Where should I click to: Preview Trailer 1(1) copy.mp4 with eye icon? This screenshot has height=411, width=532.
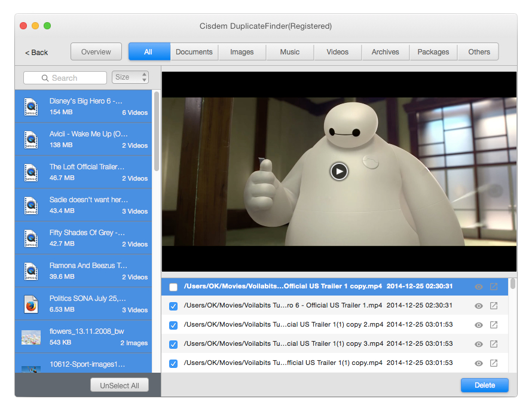pyautogui.click(x=479, y=364)
